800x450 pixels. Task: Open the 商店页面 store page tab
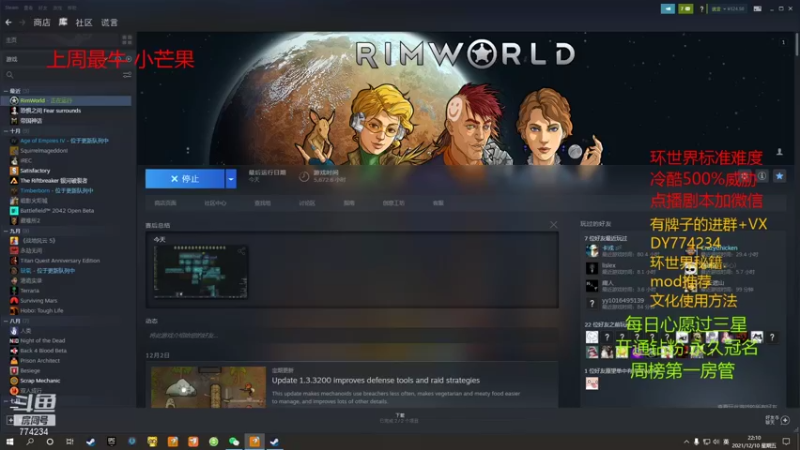(x=165, y=203)
